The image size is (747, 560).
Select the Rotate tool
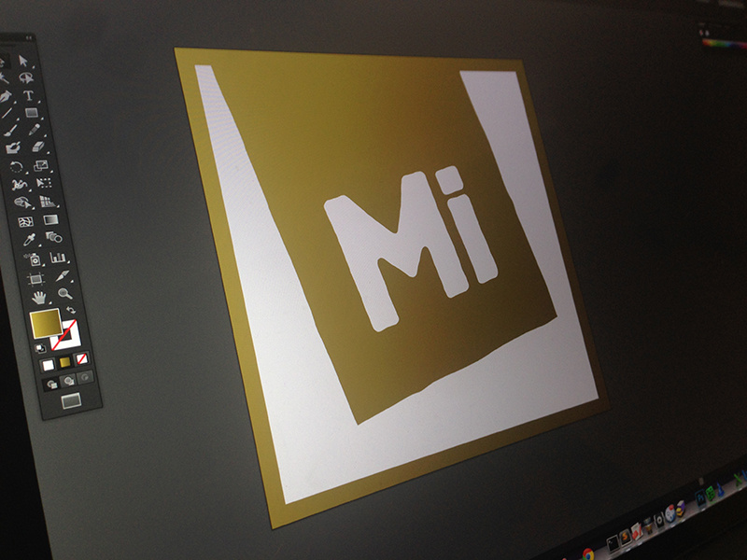pos(16,165)
